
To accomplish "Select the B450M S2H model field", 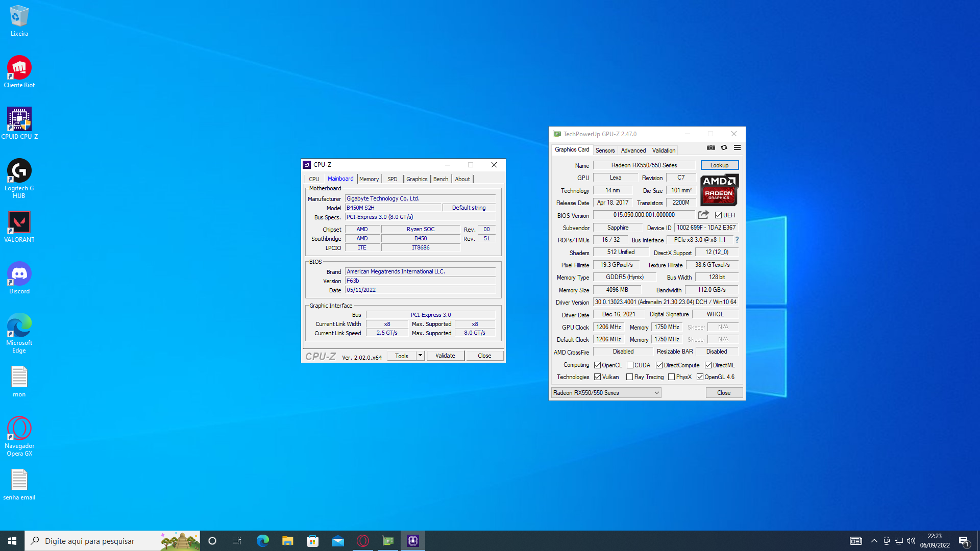I will [x=393, y=208].
